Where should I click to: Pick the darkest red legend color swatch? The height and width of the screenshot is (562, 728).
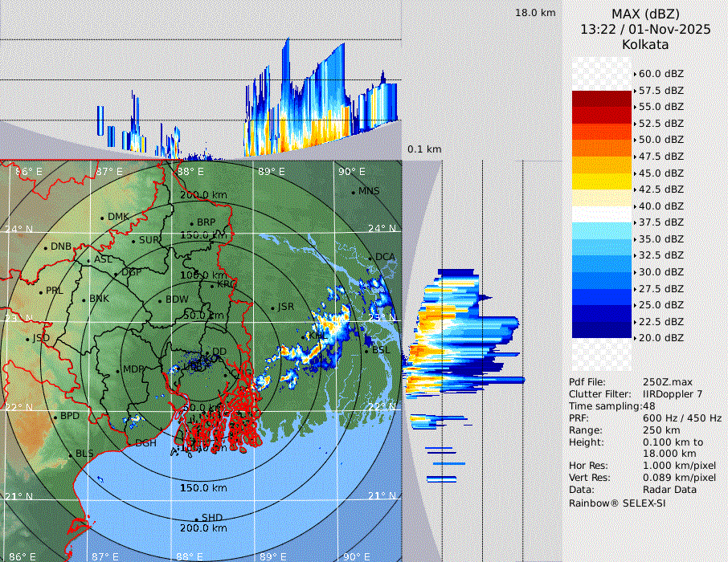pos(602,99)
